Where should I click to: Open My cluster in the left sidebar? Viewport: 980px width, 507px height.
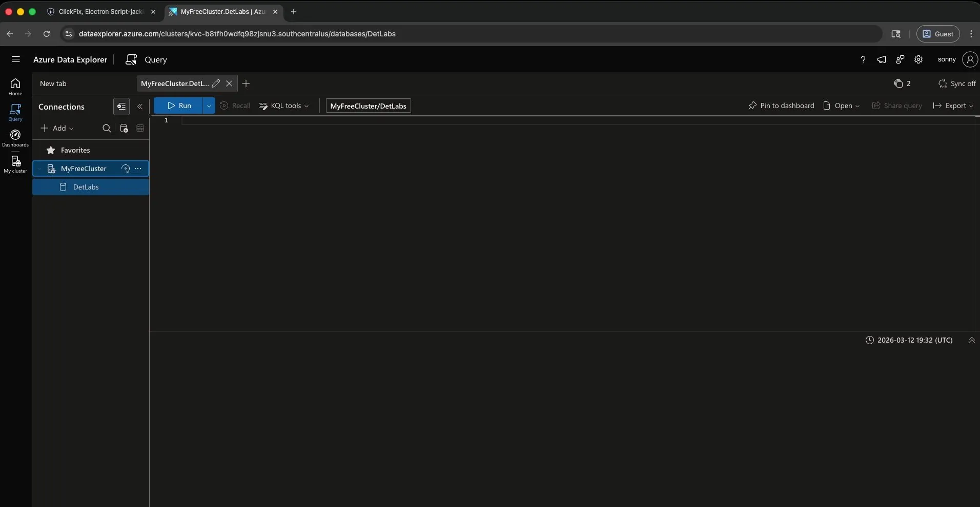[x=15, y=164]
